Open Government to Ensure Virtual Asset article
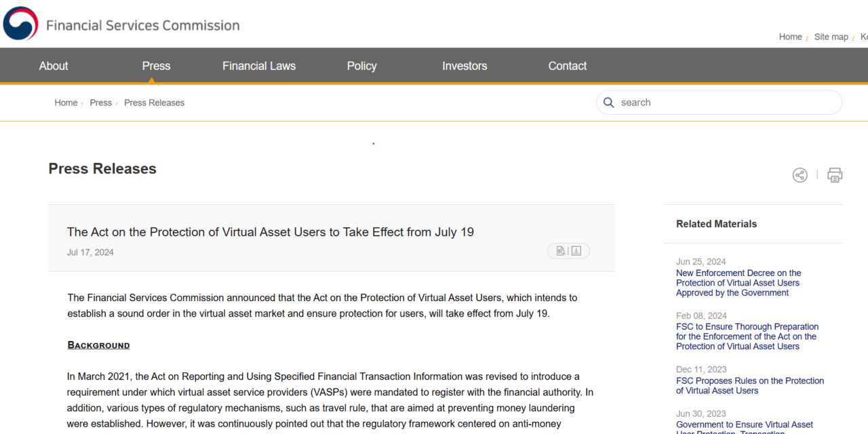This screenshot has height=434, width=868. click(745, 428)
